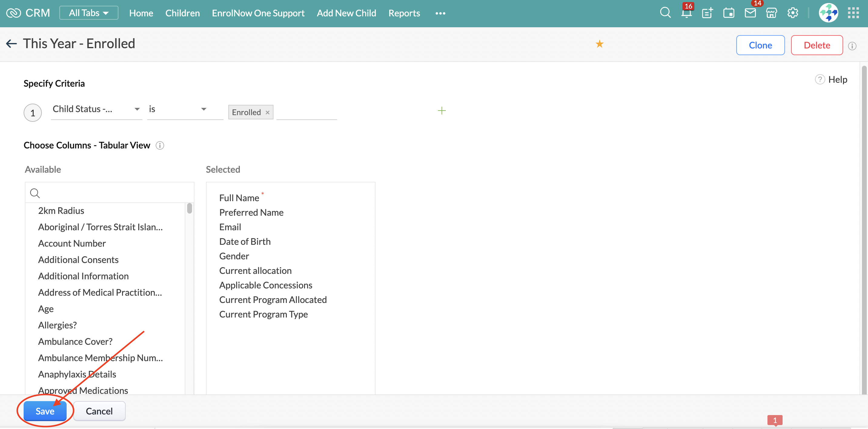Click the Save button
868x429 pixels.
(x=45, y=411)
